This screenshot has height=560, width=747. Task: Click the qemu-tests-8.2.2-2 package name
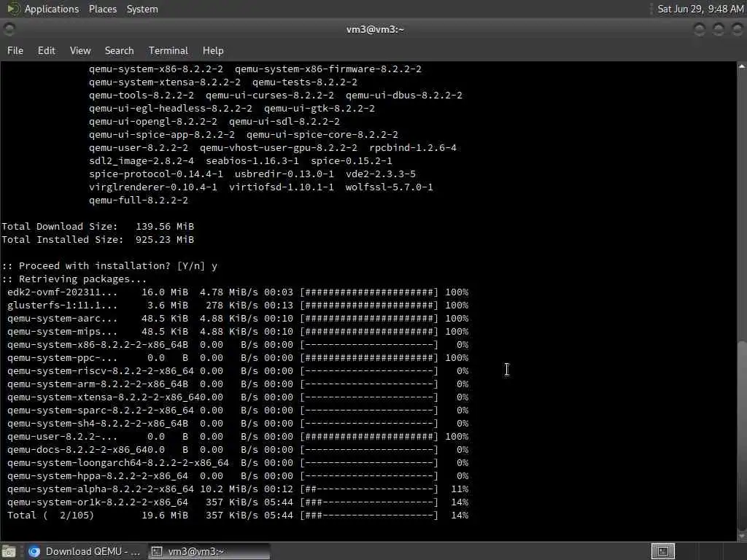click(x=305, y=82)
